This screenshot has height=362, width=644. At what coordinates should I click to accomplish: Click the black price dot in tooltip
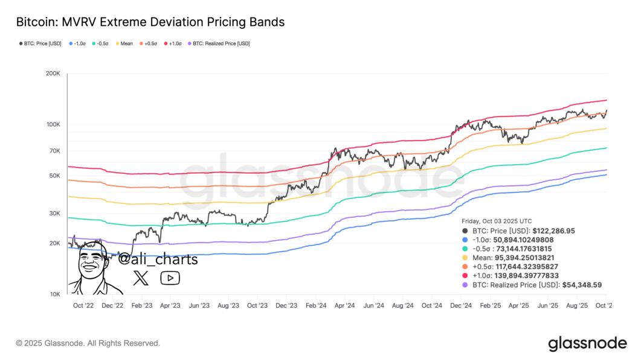465,230
